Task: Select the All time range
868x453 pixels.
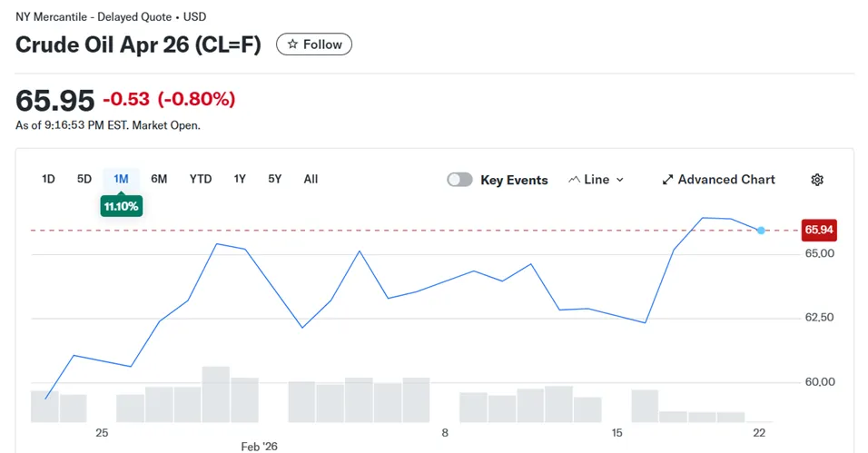Action: coord(311,179)
